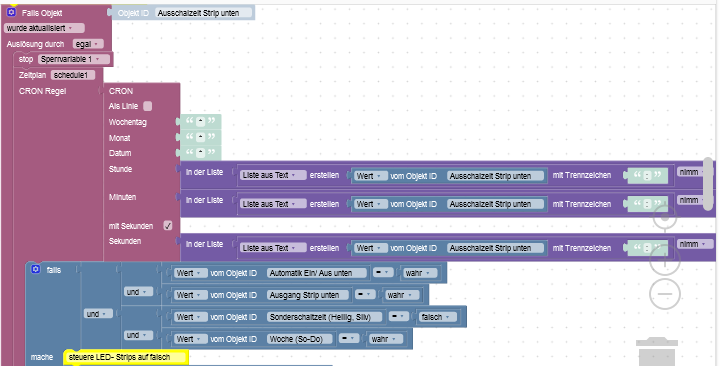Click the trash can icon
The image size is (721, 366).
(657, 352)
